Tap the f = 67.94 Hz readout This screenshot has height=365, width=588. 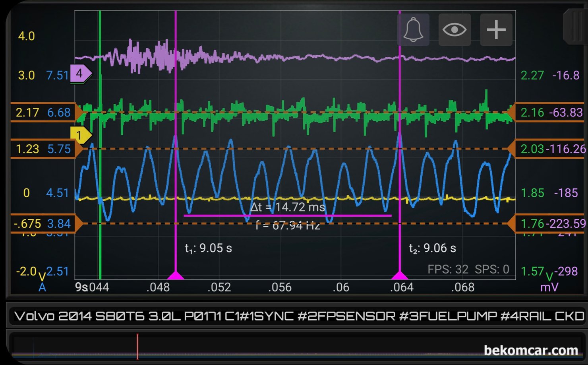coord(288,225)
